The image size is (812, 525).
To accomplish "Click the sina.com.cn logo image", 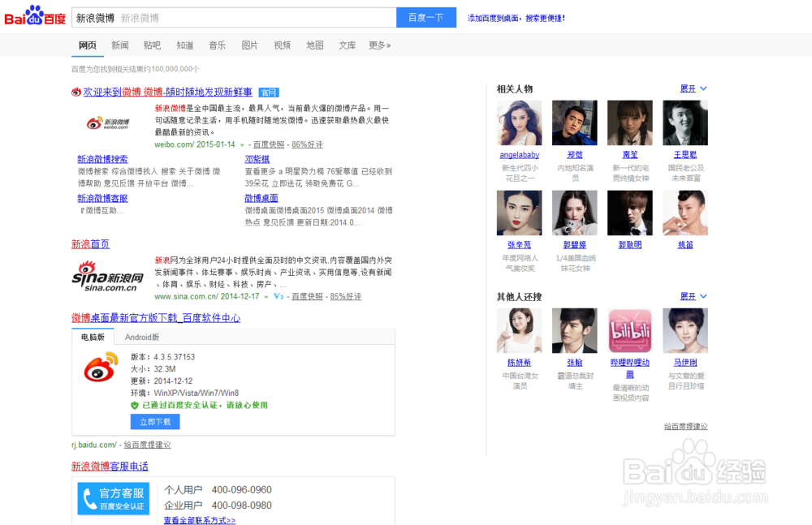I will (108, 277).
